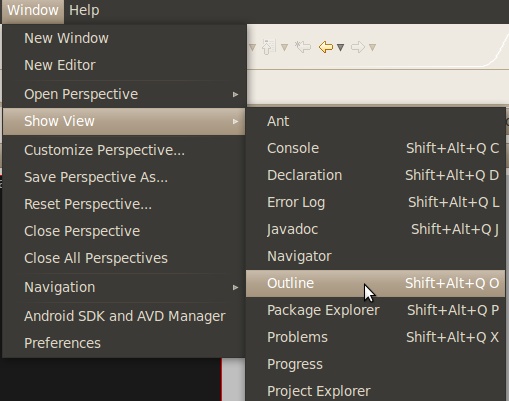The height and width of the screenshot is (401, 509).
Task: Open the Help menu
Action: (84, 10)
